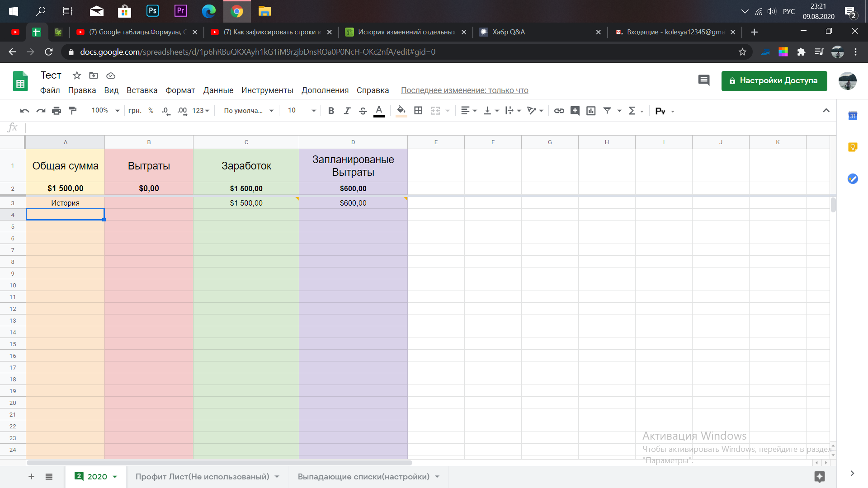Image resolution: width=868 pixels, height=488 pixels.
Task: Add a comment from the toolbar
Action: 575,111
